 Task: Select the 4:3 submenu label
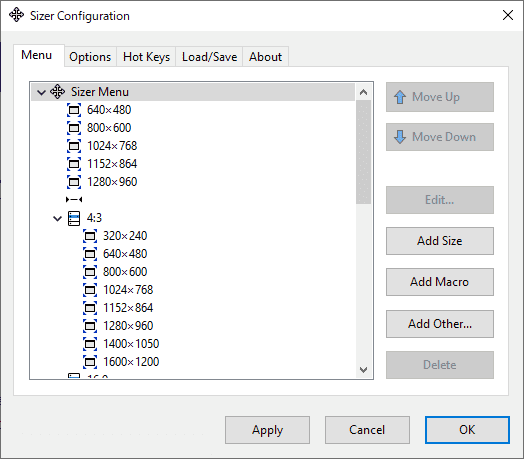94,218
